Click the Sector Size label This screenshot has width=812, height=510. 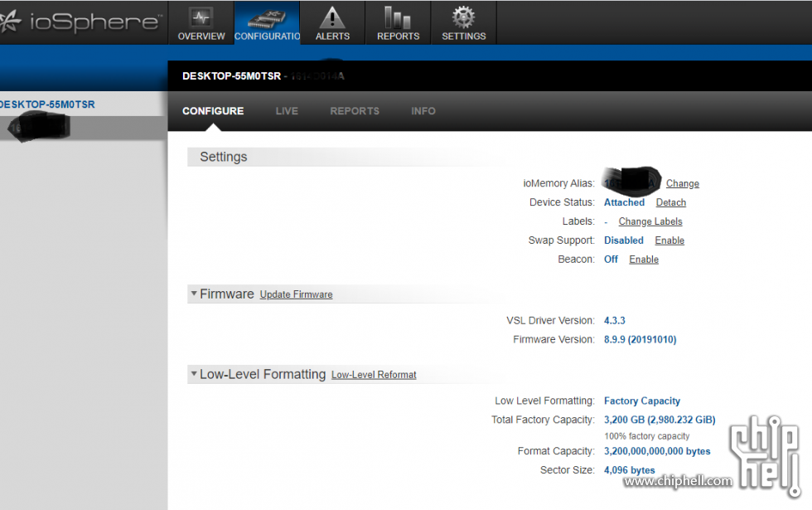click(568, 470)
